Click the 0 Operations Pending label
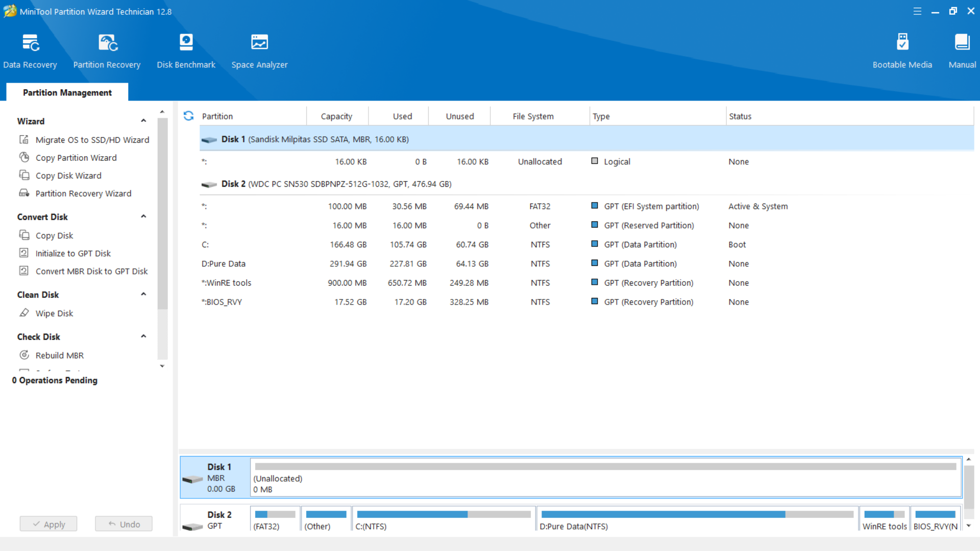980x551 pixels. (55, 380)
